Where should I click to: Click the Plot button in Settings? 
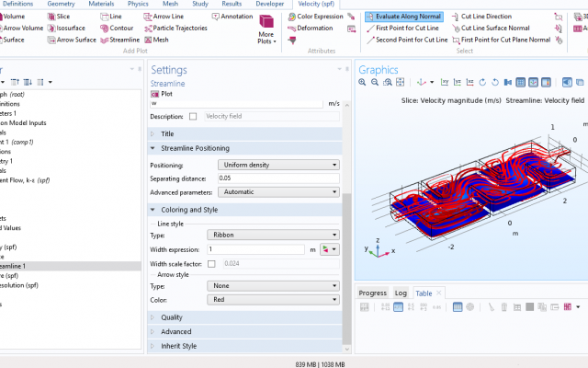pos(162,94)
